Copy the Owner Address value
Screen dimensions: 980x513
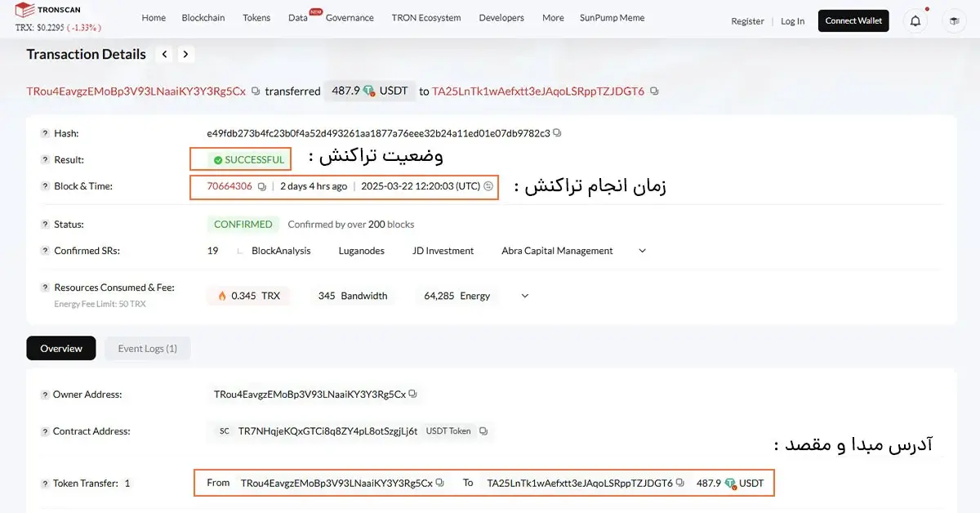(413, 394)
